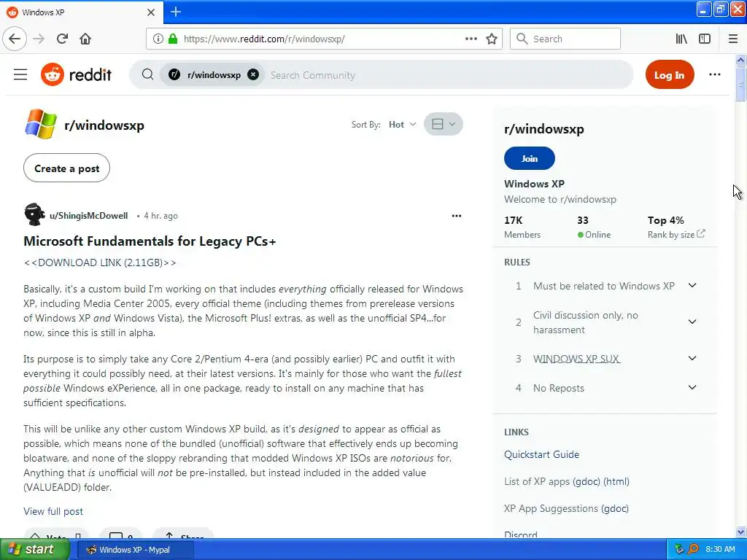Image resolution: width=747 pixels, height=560 pixels.
Task: Open the Sort By Hot dropdown
Action: coord(402,124)
